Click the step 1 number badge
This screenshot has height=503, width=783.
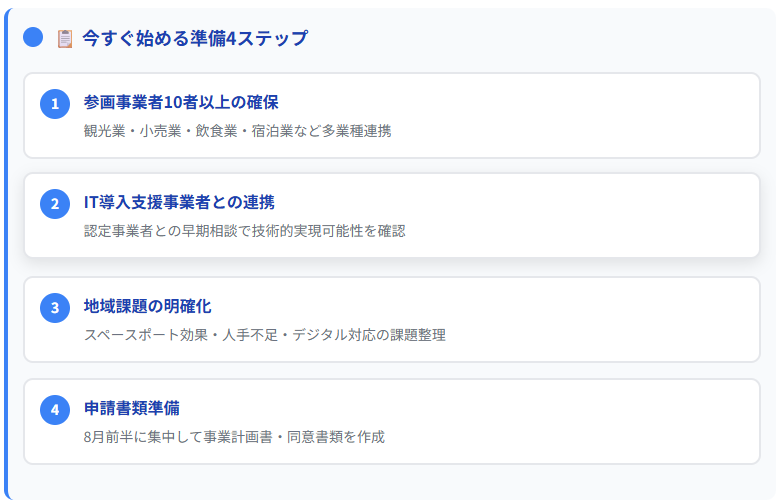[x=55, y=104]
